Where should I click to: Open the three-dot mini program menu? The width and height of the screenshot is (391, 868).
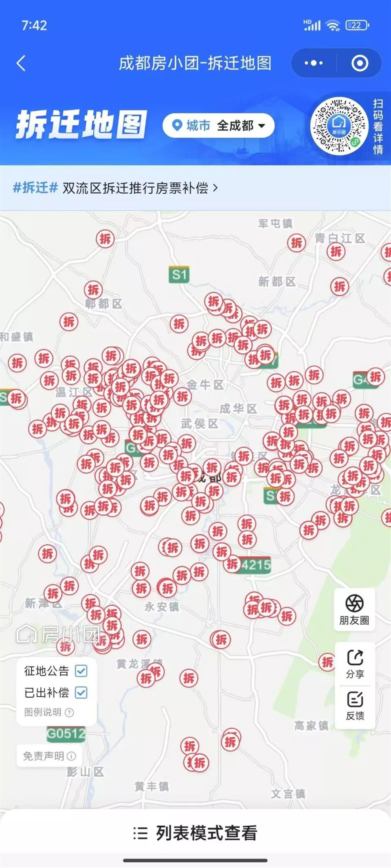coord(314,63)
